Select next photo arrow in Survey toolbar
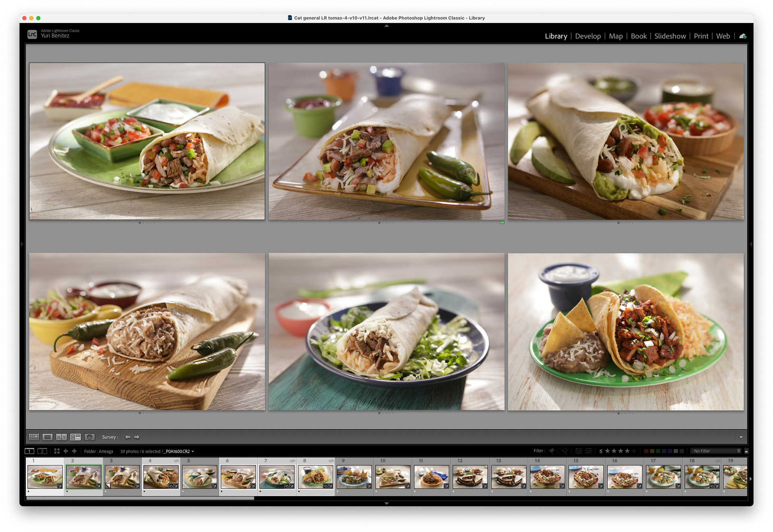 (x=137, y=437)
